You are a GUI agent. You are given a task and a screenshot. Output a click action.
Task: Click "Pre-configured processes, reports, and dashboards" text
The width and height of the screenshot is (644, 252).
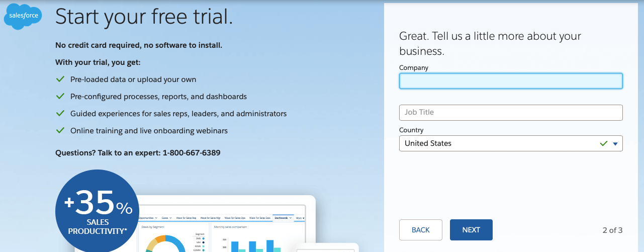(x=158, y=97)
